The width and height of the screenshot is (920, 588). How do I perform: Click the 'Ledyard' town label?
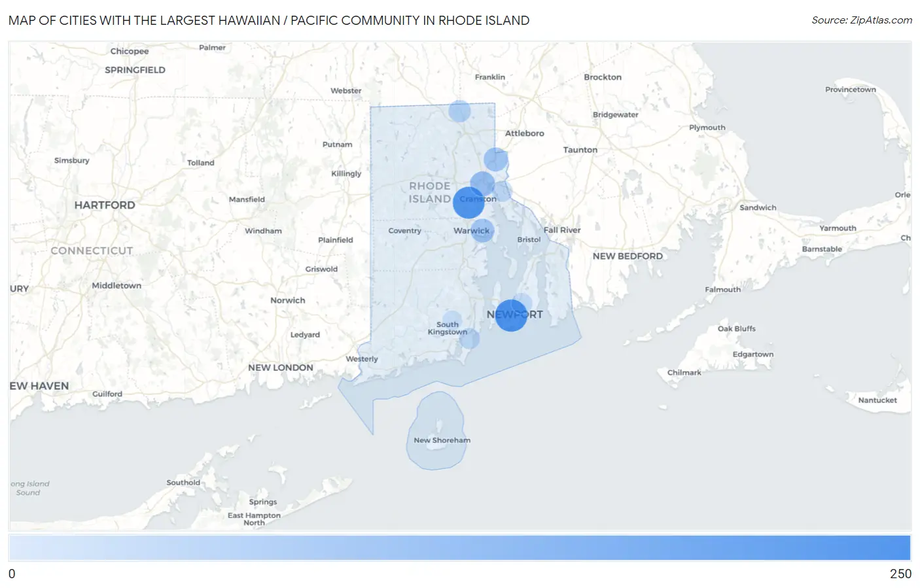305,335
